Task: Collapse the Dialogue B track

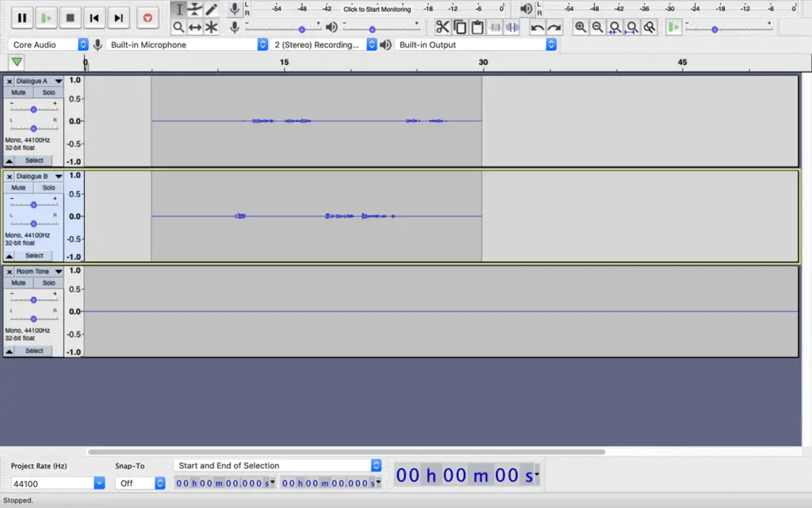Action: (x=10, y=256)
